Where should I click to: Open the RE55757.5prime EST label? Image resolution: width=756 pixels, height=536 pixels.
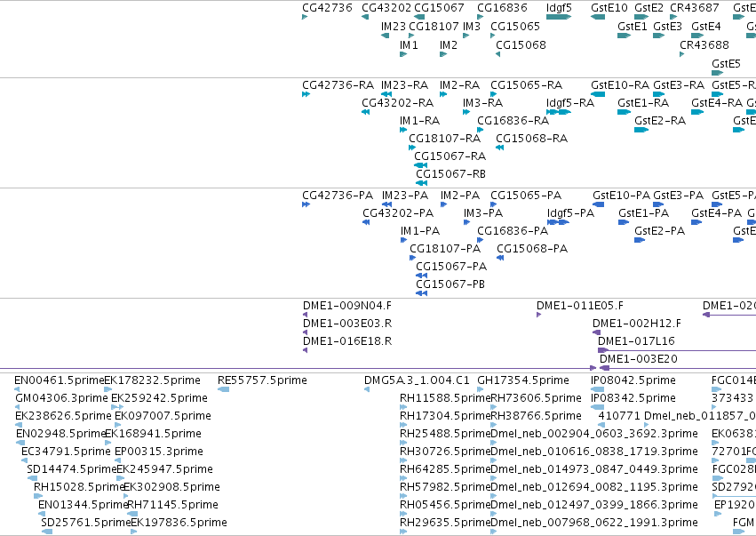tap(262, 380)
